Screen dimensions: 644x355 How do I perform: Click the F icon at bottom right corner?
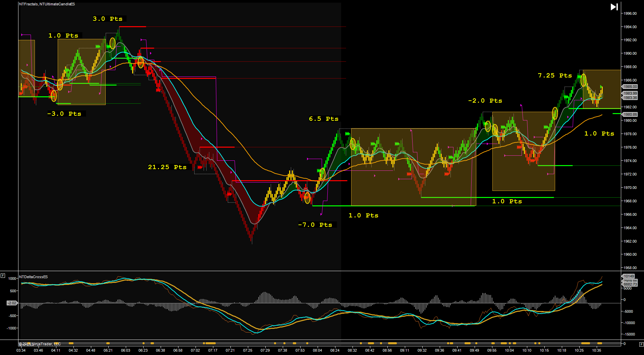point(641,344)
